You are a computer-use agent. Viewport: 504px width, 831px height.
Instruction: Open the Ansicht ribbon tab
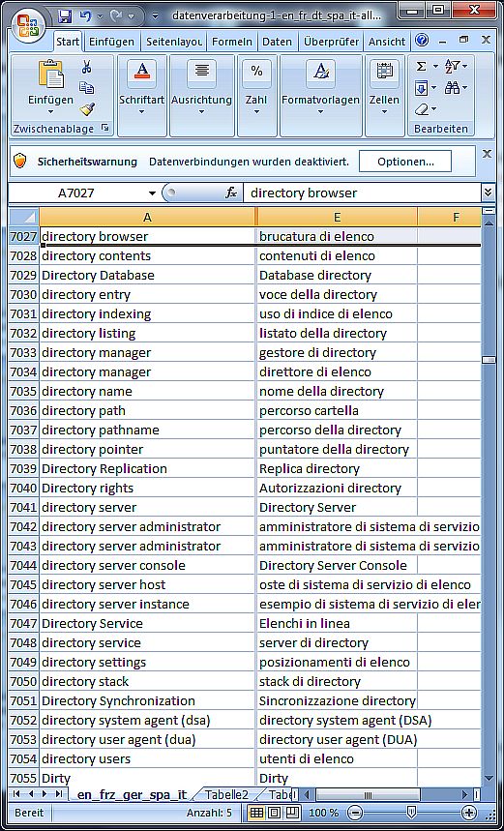[387, 42]
